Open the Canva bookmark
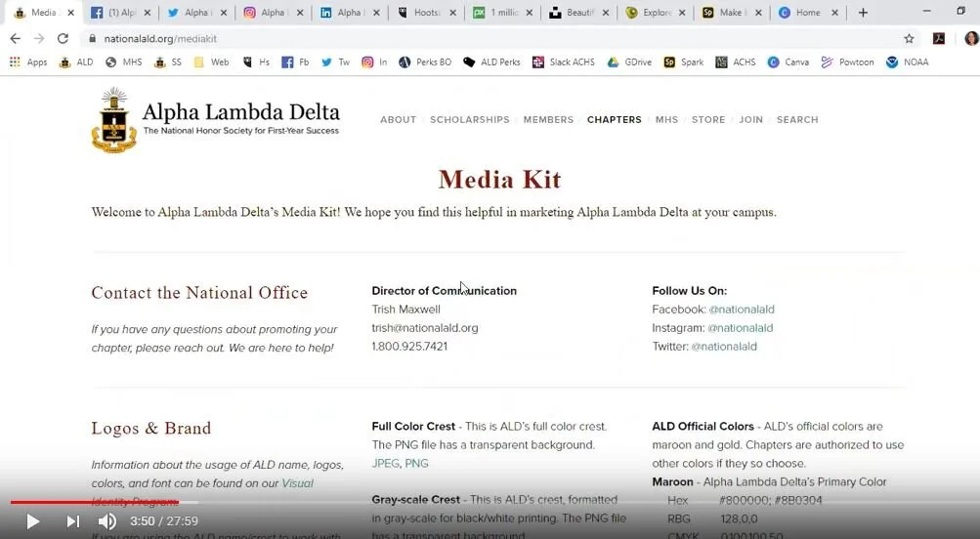 point(788,62)
